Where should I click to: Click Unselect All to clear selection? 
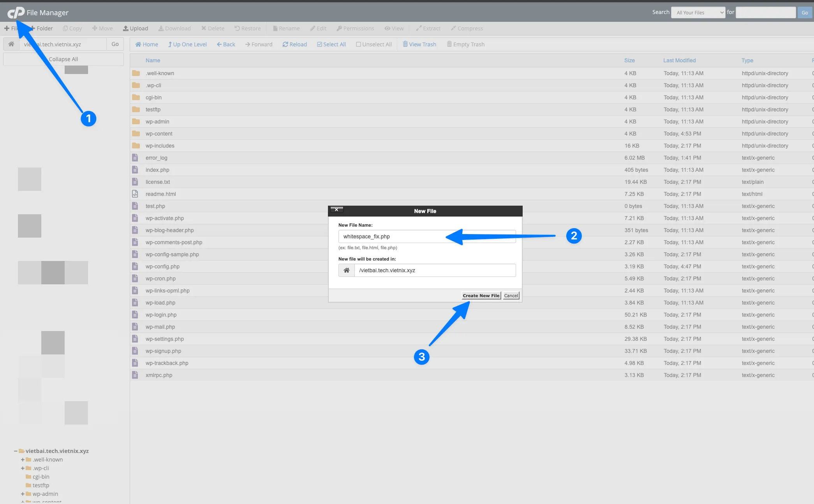[x=374, y=44]
